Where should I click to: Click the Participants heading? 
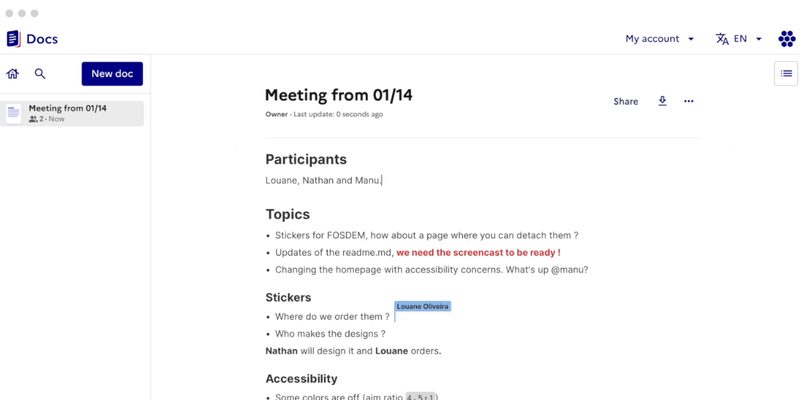[x=306, y=159]
